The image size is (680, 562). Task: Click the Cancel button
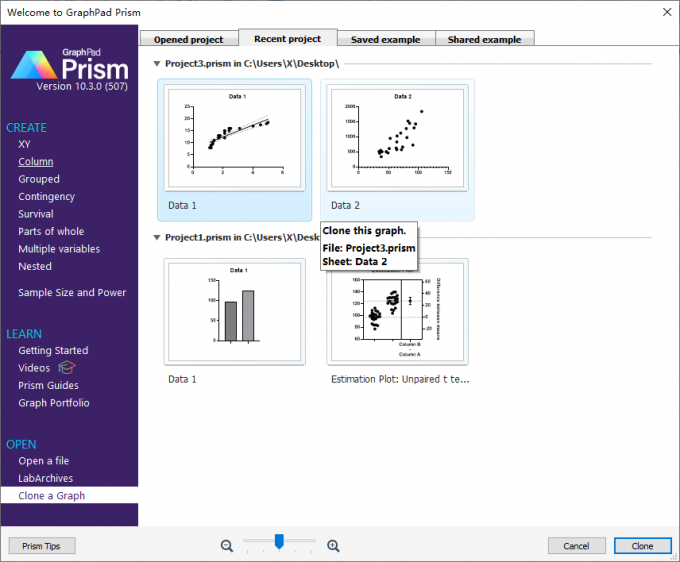click(x=576, y=546)
